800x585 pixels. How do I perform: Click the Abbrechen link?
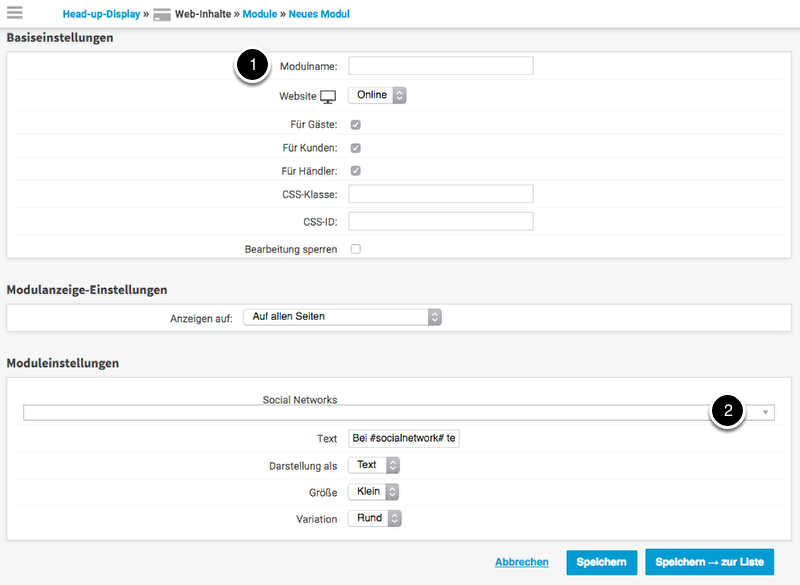pyautogui.click(x=521, y=562)
